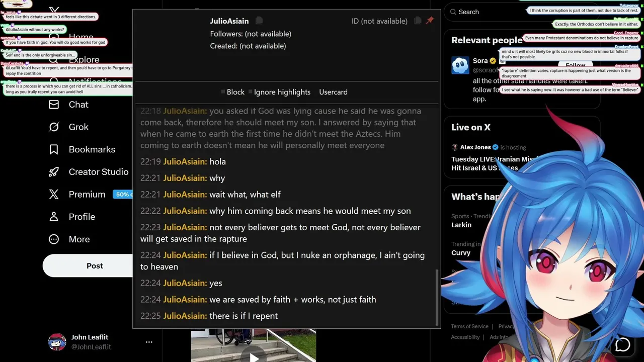
Task: Open Sora's profile avatar in Relevant people
Action: click(460, 65)
